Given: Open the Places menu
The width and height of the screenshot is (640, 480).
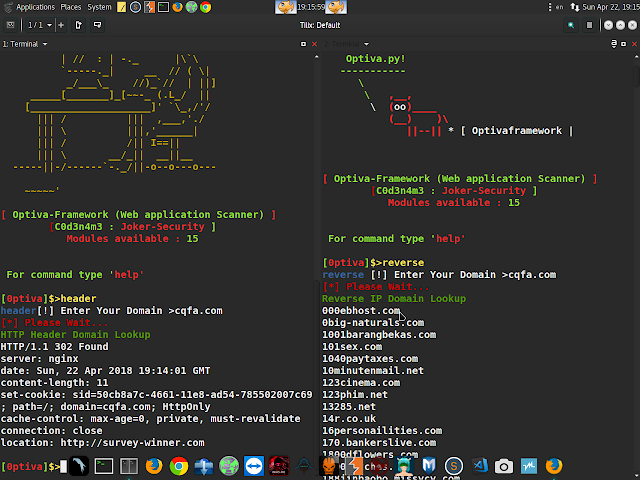Looking at the screenshot, I should coord(71,7).
